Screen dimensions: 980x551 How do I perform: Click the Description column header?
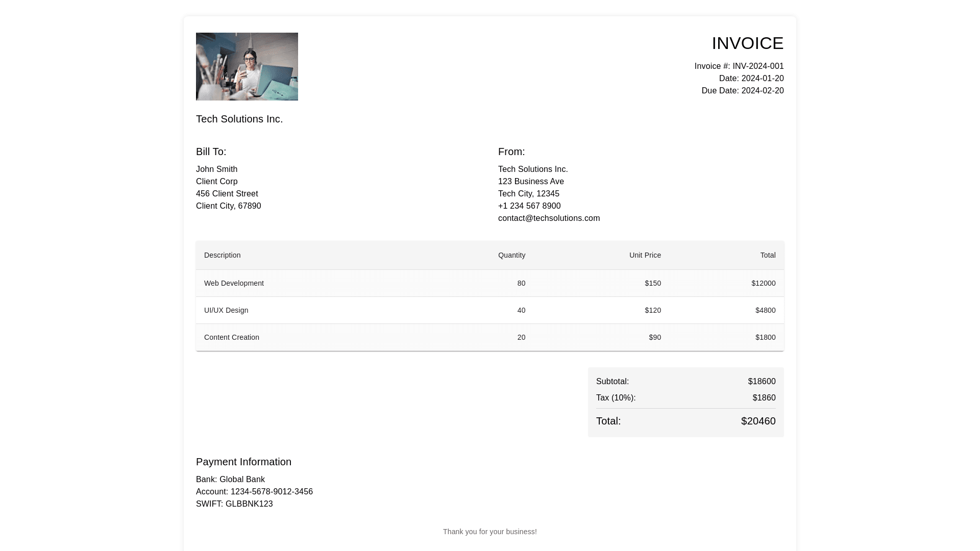coord(222,255)
